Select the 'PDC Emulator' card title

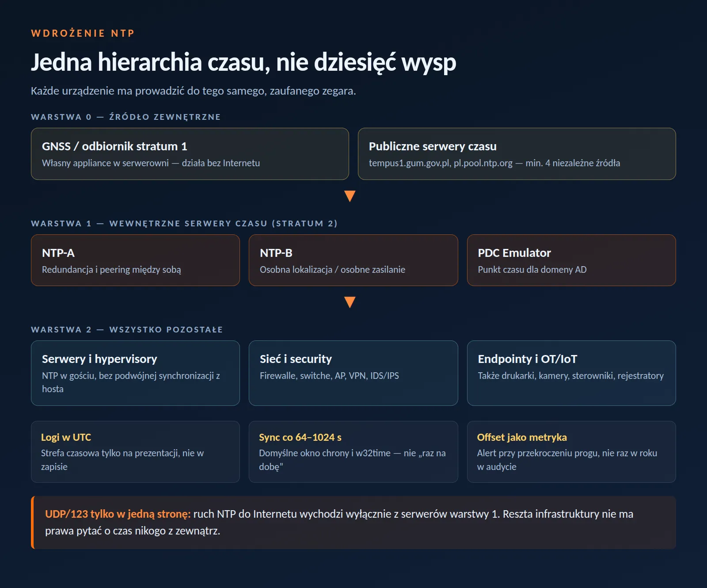tap(514, 253)
